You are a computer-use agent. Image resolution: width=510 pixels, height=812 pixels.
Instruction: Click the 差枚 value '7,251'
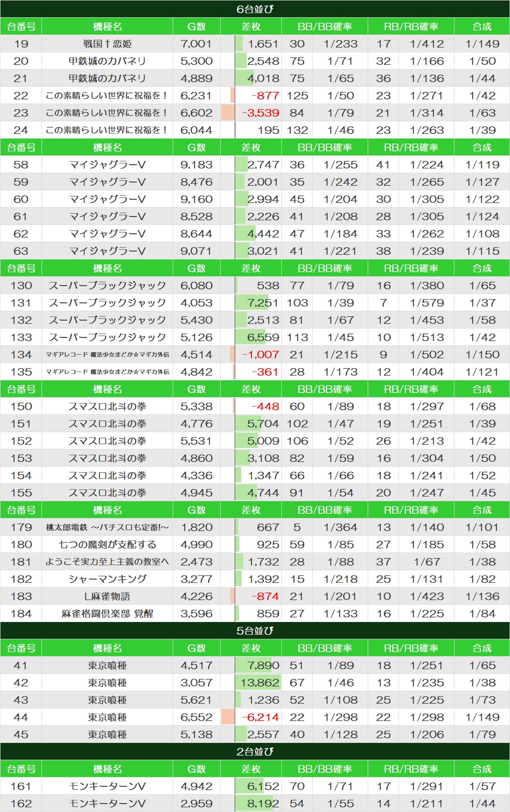pos(263,303)
